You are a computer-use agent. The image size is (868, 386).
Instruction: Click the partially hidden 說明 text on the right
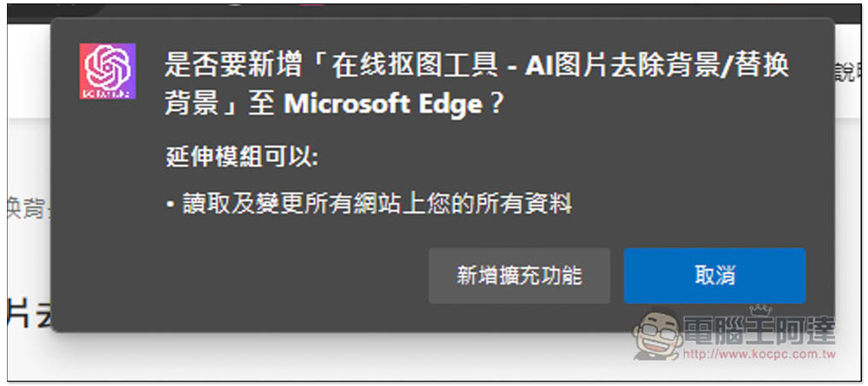[x=847, y=73]
